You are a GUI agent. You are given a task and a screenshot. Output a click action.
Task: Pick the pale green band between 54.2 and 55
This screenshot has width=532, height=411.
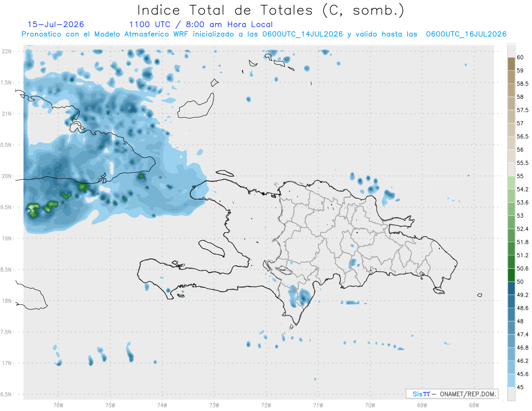(511, 183)
